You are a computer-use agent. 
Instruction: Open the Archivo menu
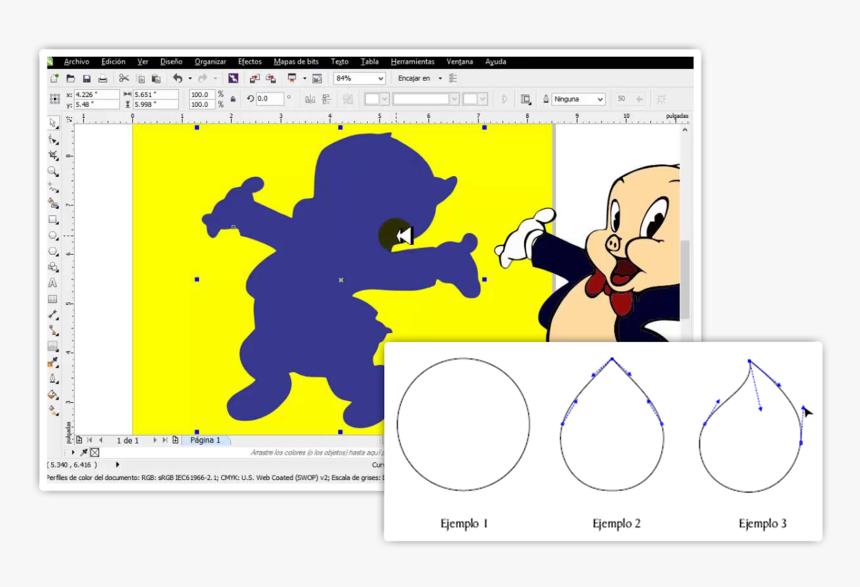pyautogui.click(x=76, y=62)
